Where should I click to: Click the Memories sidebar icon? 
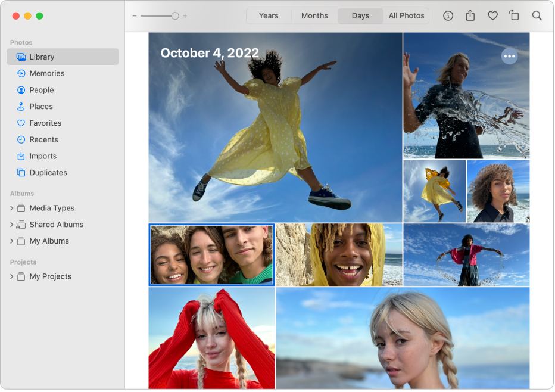21,73
